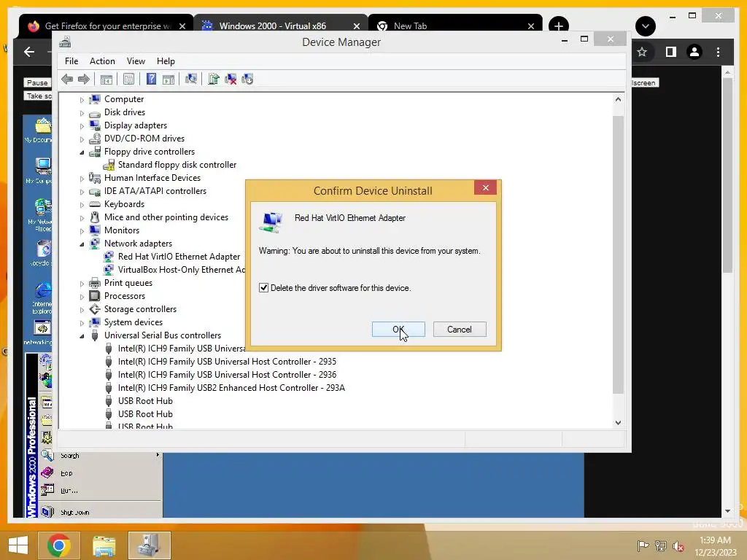Click the Pause button on the emulator page

pos(37,83)
